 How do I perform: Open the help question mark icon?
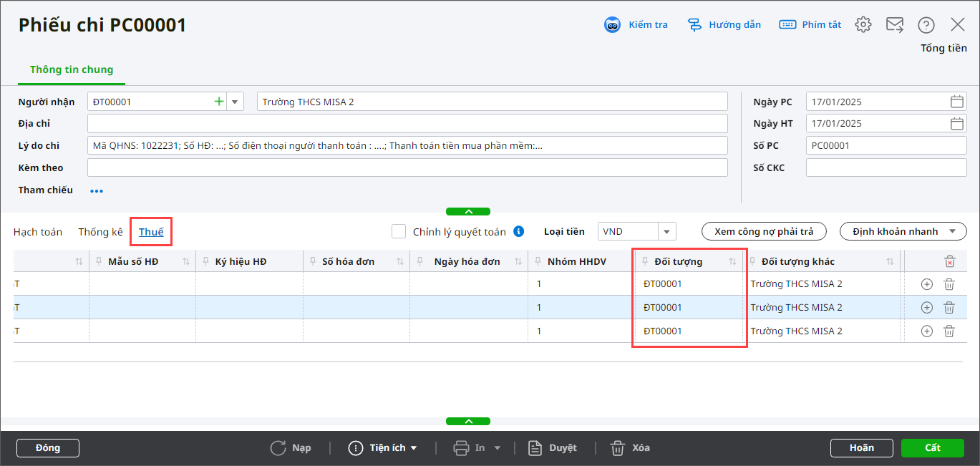[926, 25]
